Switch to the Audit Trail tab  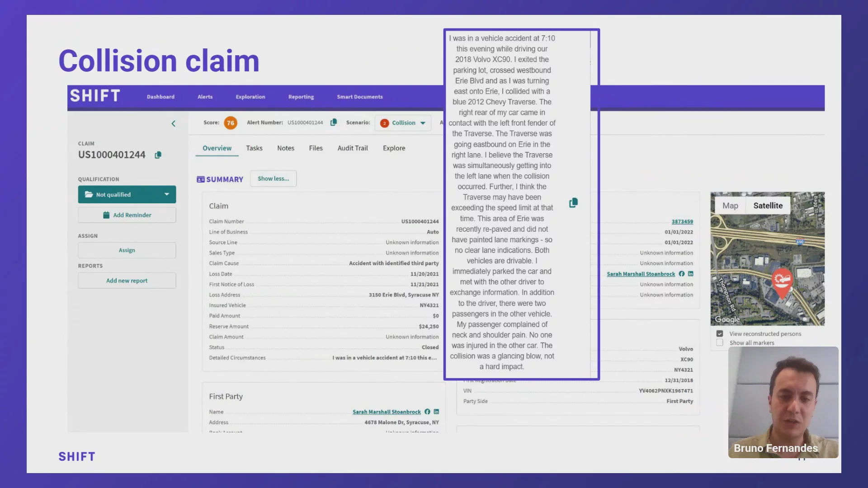352,148
